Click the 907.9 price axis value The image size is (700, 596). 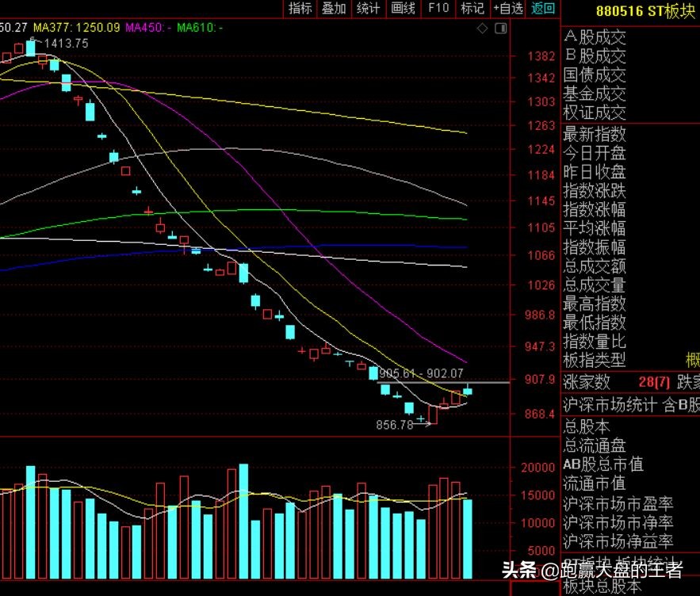click(540, 379)
